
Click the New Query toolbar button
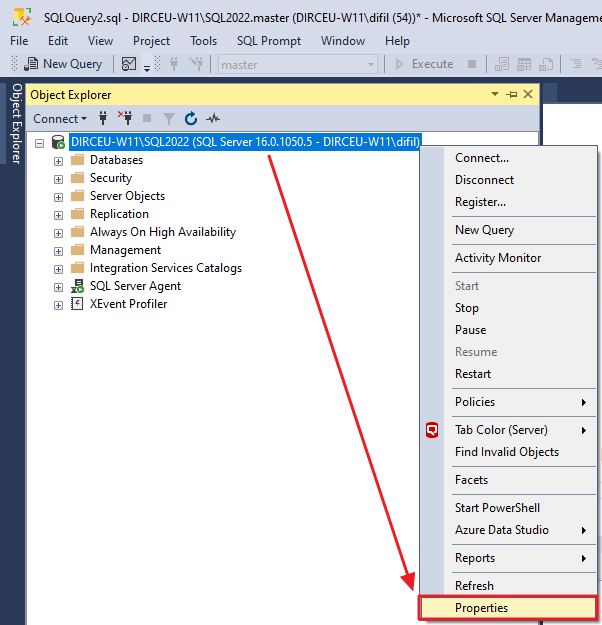coord(63,64)
